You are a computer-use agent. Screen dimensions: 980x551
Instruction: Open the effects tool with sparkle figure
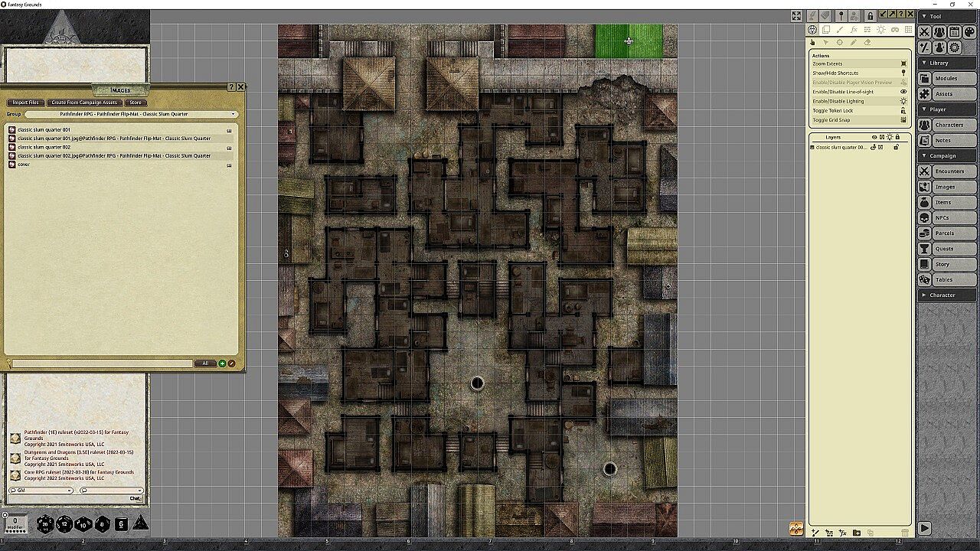939,47
